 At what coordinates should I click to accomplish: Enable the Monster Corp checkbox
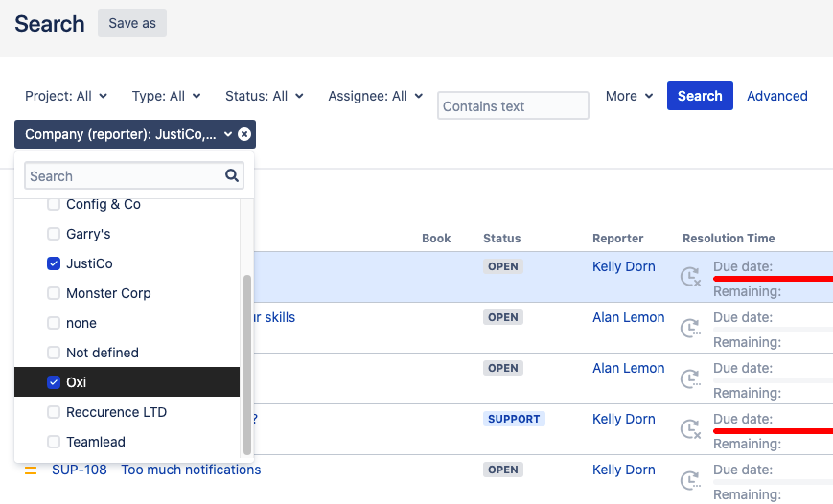54,294
